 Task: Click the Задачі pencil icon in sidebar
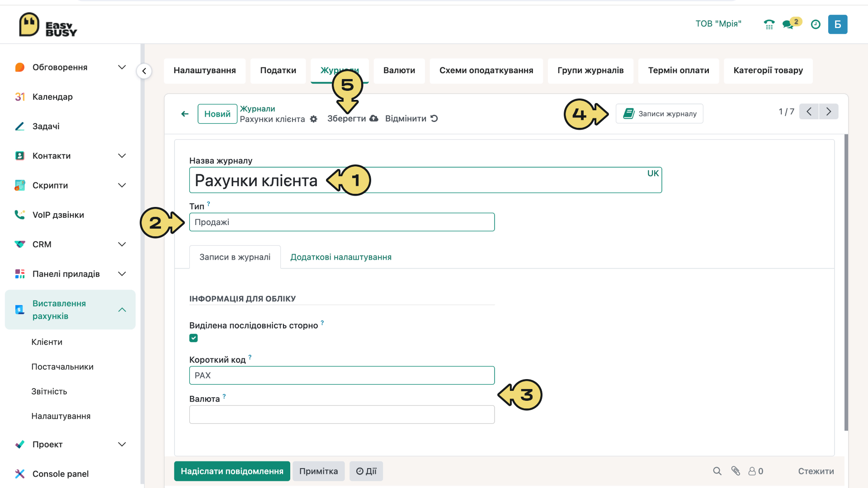(19, 127)
